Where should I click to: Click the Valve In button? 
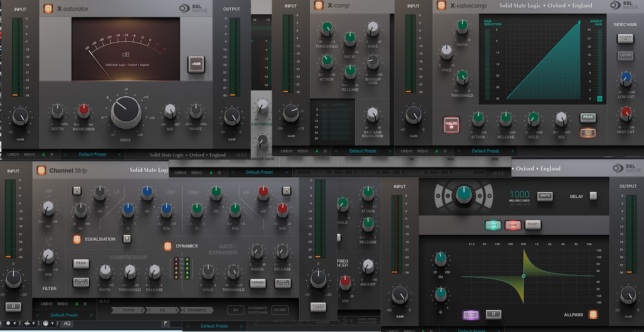452,125
